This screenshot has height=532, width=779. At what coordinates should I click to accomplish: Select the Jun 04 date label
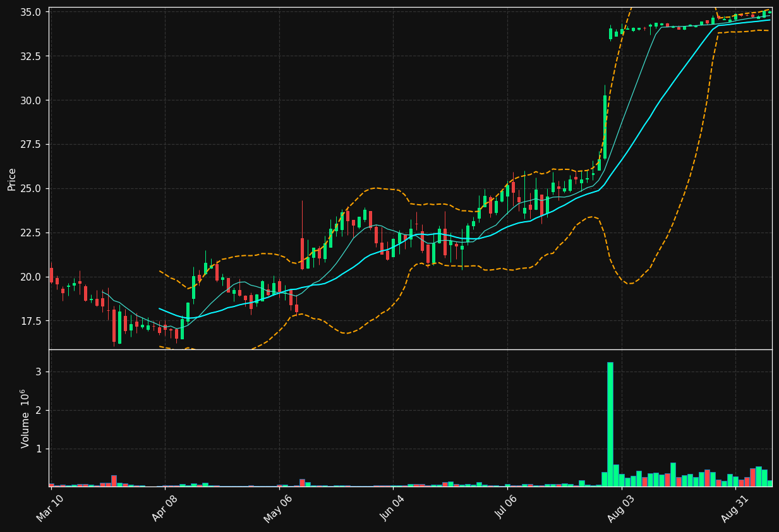392,508
